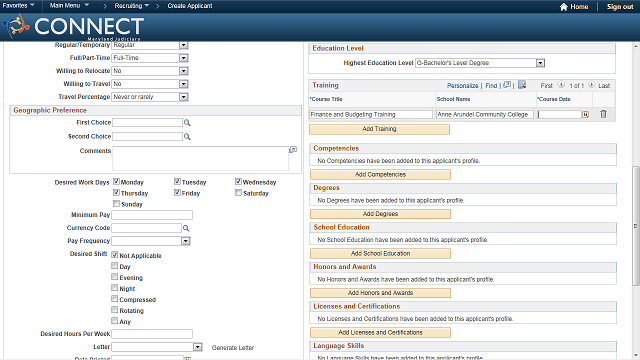Open Currency Code lookup magnifier
Viewport: 640px width, 360px height.
[x=186, y=228]
